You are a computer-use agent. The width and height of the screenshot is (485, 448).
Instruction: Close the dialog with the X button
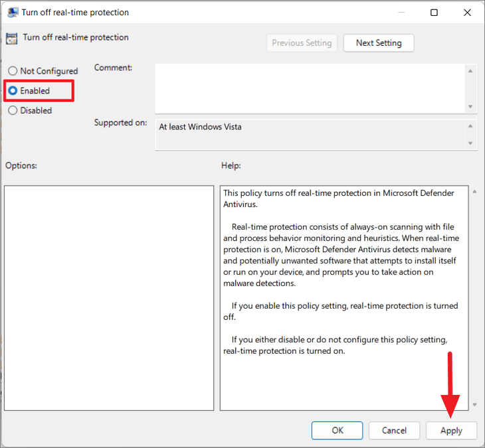pyautogui.click(x=467, y=13)
